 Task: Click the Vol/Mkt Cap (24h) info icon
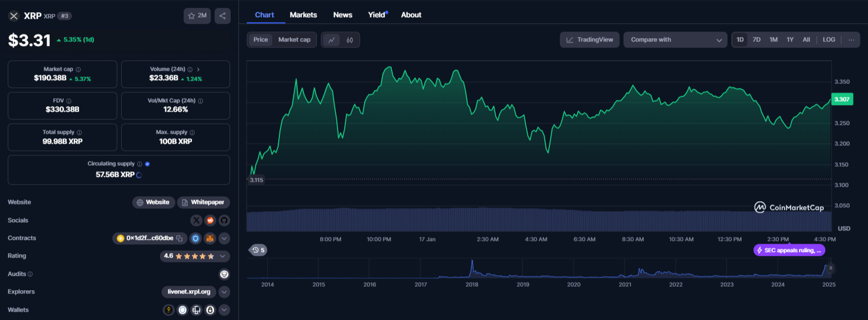coord(200,101)
